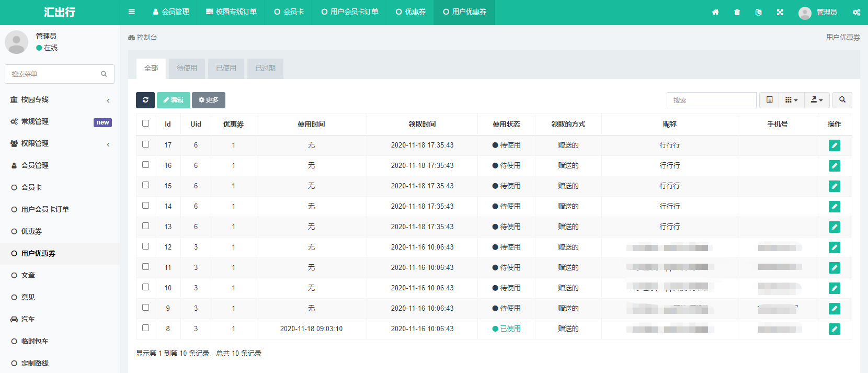868x373 pixels.
Task: Check the box for row Id 16
Action: click(145, 165)
